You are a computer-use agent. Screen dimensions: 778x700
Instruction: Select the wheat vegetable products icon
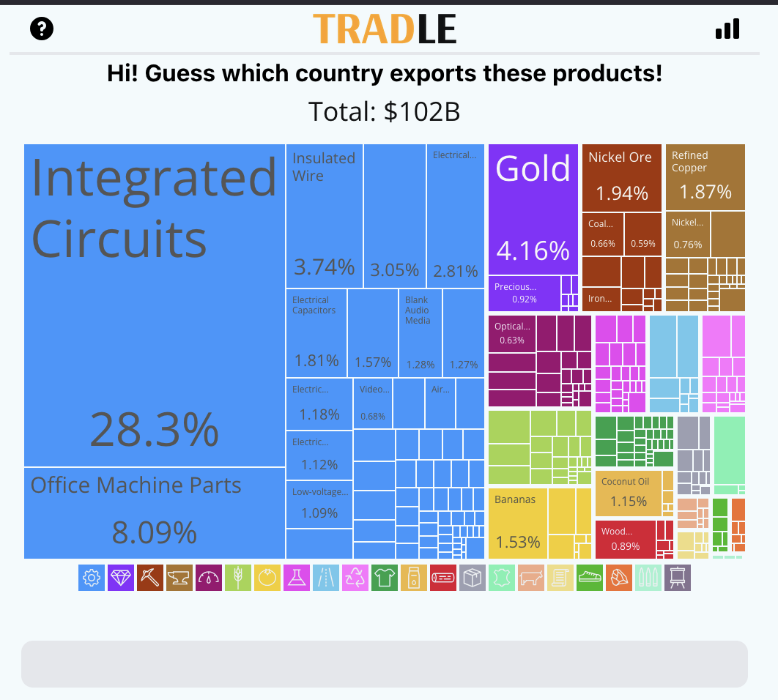(238, 578)
